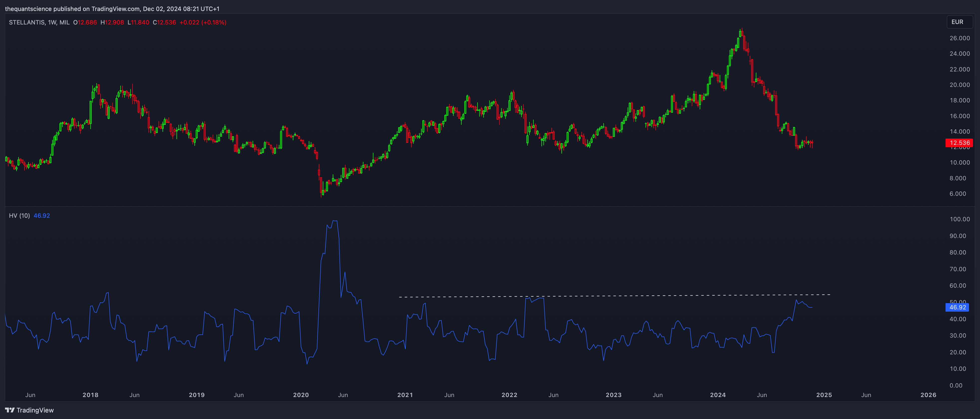Click the 0.00 HV axis label
980x419 pixels.
(x=956, y=386)
